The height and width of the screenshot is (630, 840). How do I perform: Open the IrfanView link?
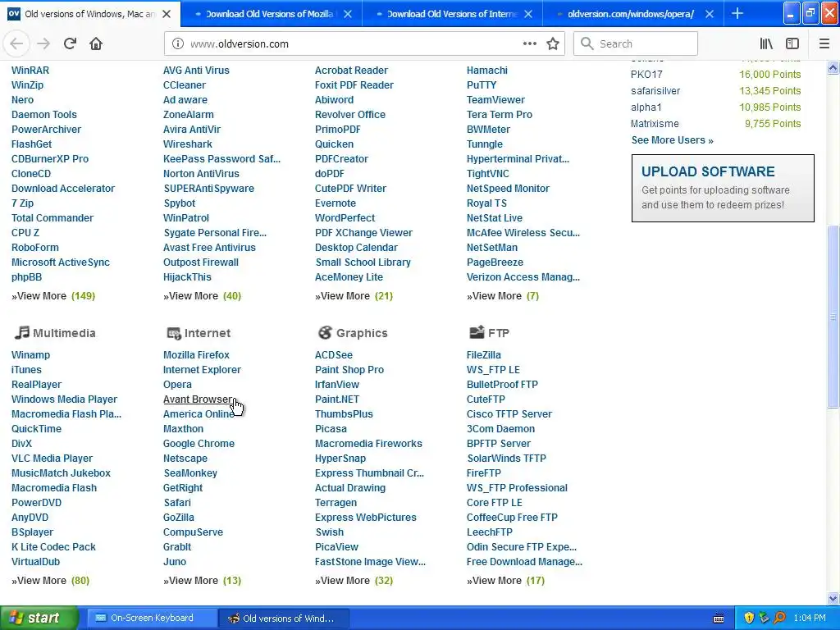click(337, 385)
